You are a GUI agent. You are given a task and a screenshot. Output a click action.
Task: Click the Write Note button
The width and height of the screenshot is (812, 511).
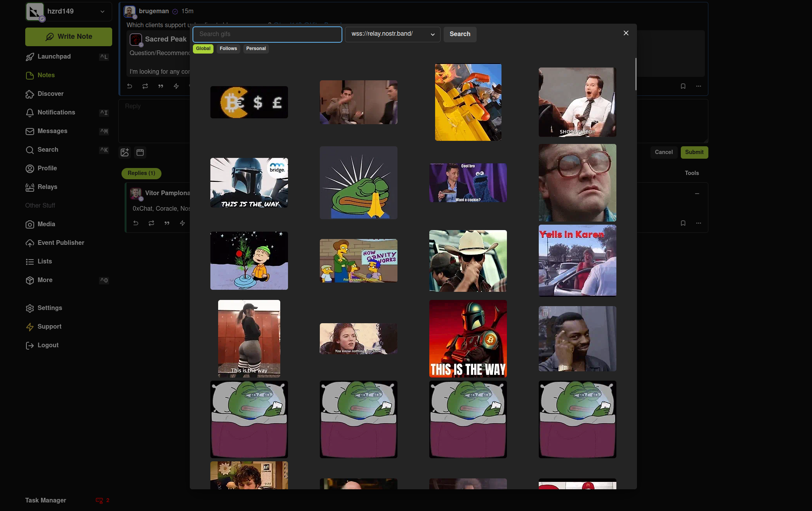click(69, 36)
